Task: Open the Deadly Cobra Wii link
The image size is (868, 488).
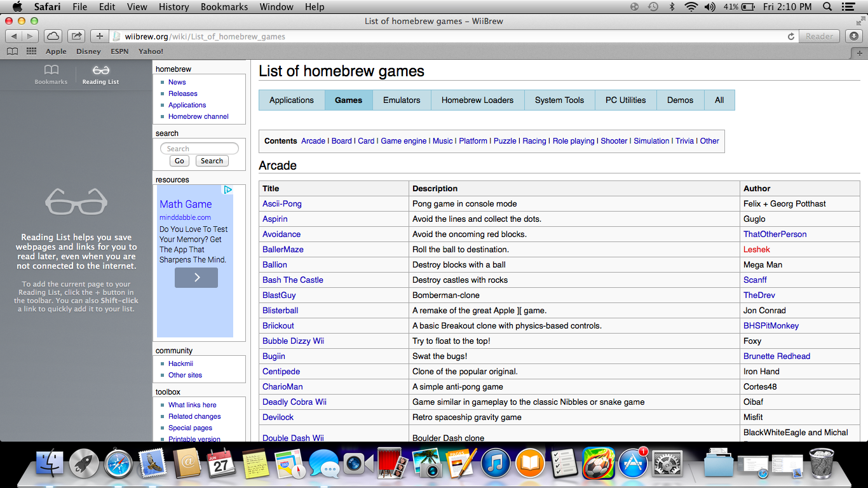Action: coord(294,402)
